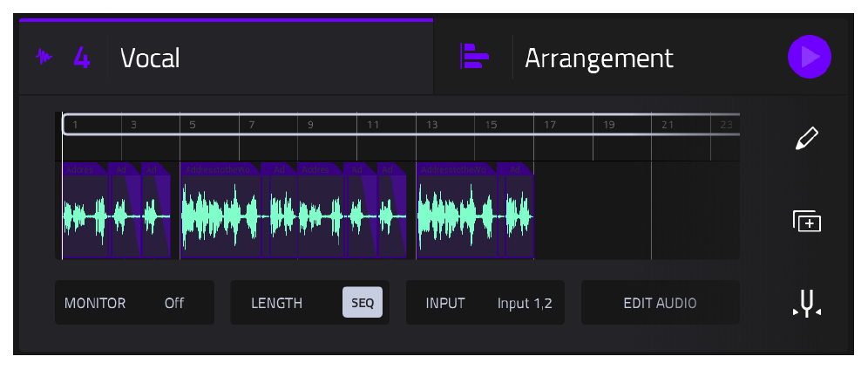Open the Vocal track name field

pyautogui.click(x=150, y=58)
